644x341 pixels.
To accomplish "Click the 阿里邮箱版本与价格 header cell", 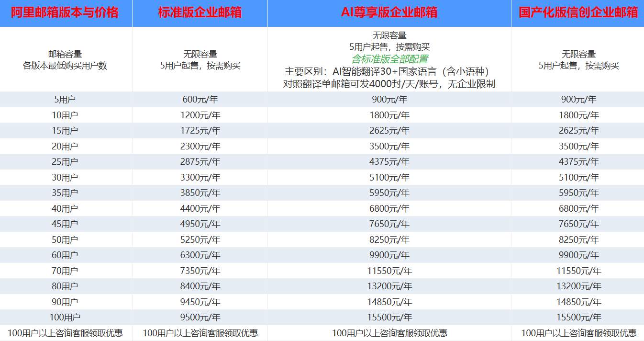I will click(x=65, y=13).
